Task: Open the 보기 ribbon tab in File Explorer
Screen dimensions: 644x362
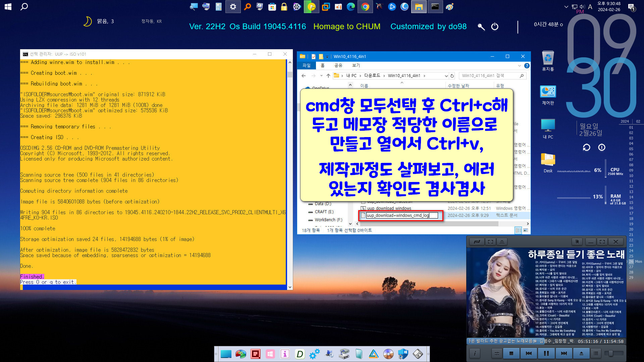Action: (x=356, y=65)
